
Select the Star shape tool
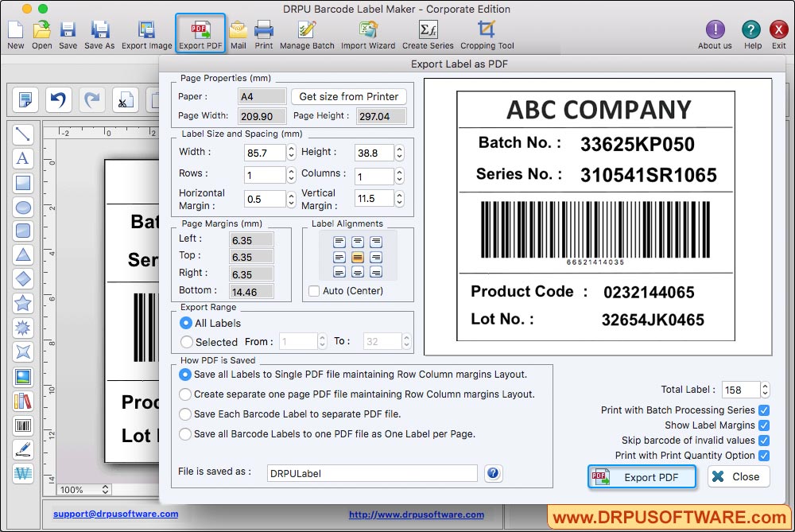[23, 303]
